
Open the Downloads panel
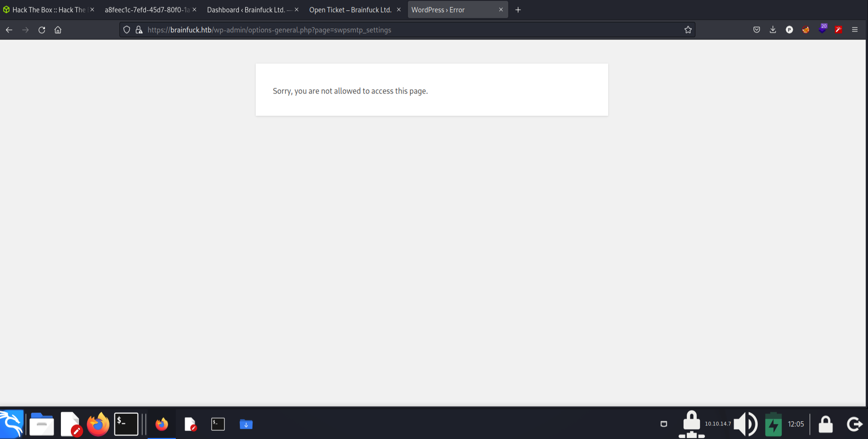[773, 30]
